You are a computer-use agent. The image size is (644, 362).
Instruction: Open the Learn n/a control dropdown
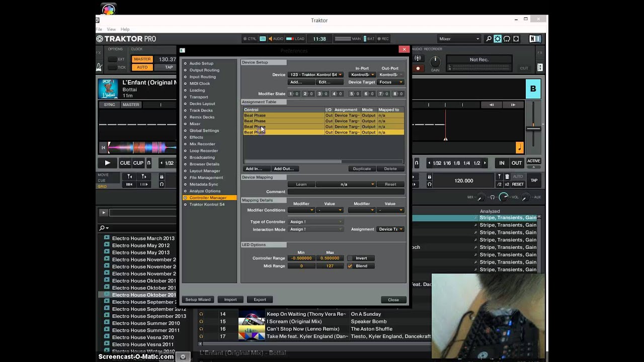point(346,184)
